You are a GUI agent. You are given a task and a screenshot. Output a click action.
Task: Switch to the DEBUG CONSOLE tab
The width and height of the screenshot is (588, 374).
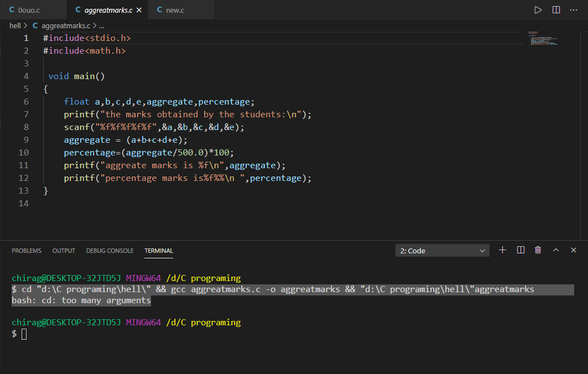click(110, 250)
